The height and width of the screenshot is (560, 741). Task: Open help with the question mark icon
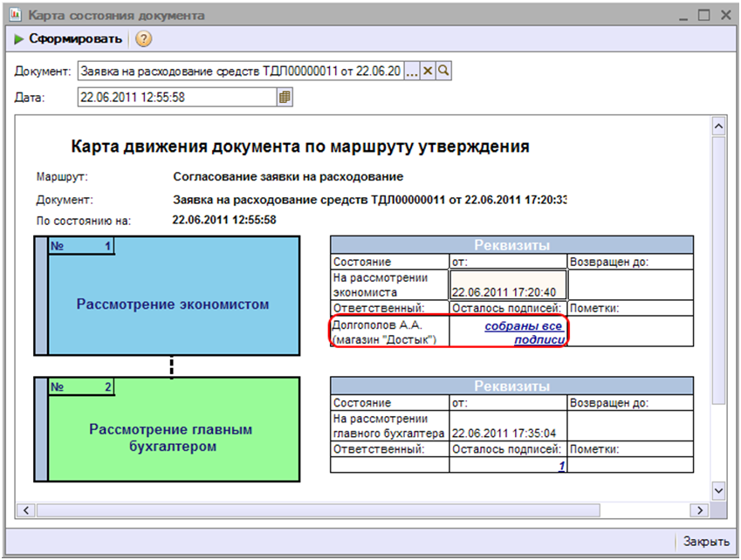[144, 39]
